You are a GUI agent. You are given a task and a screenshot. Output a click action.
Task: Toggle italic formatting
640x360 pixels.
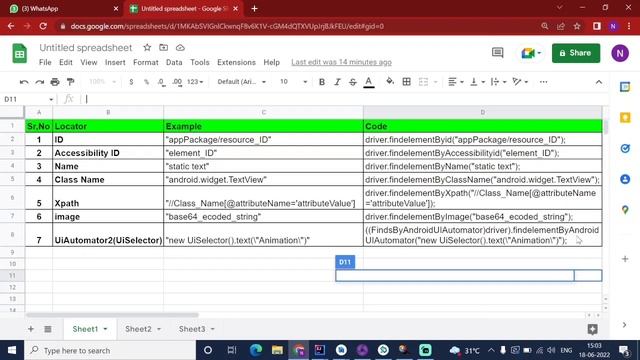(x=337, y=82)
